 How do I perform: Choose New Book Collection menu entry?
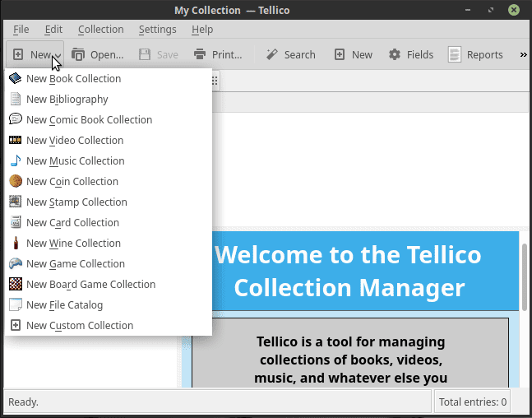click(109, 78)
